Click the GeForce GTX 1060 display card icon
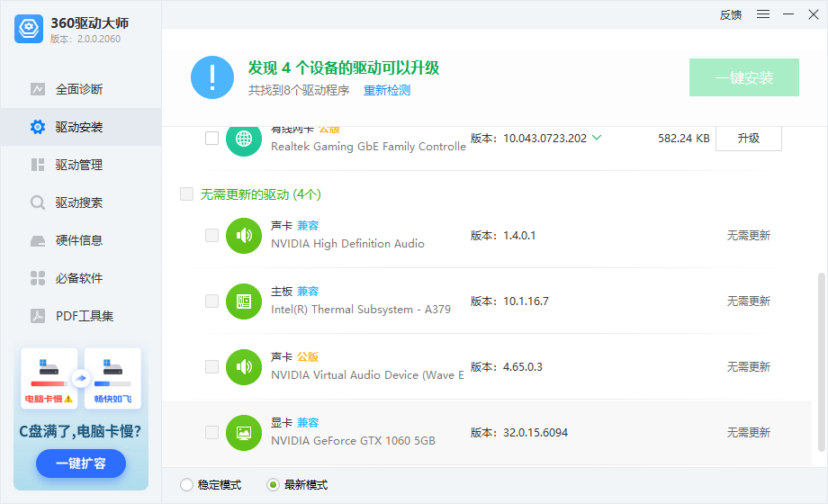Viewport: 828px width, 504px height. click(243, 433)
